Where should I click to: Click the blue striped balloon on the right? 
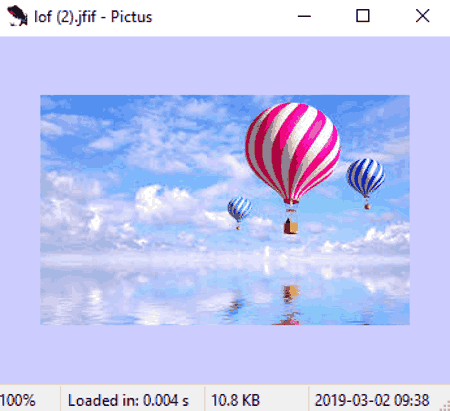click(366, 177)
